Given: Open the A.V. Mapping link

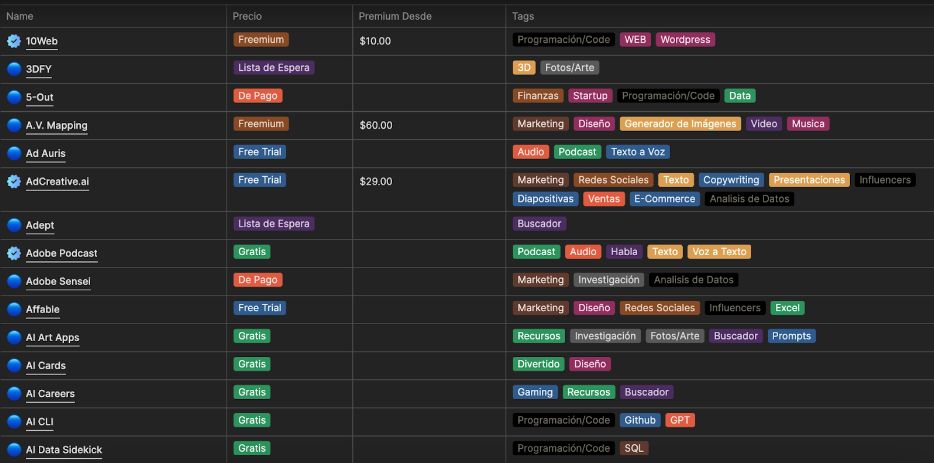Looking at the screenshot, I should click(57, 125).
